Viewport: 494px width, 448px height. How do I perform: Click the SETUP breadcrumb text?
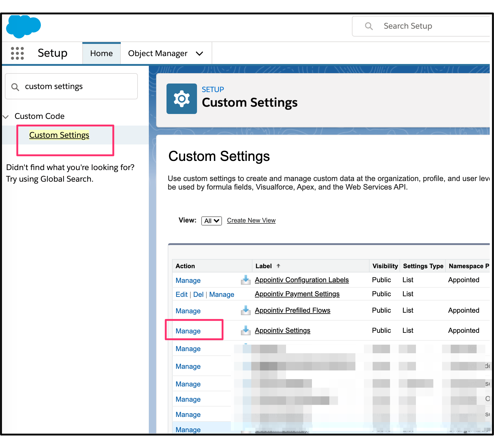(213, 90)
